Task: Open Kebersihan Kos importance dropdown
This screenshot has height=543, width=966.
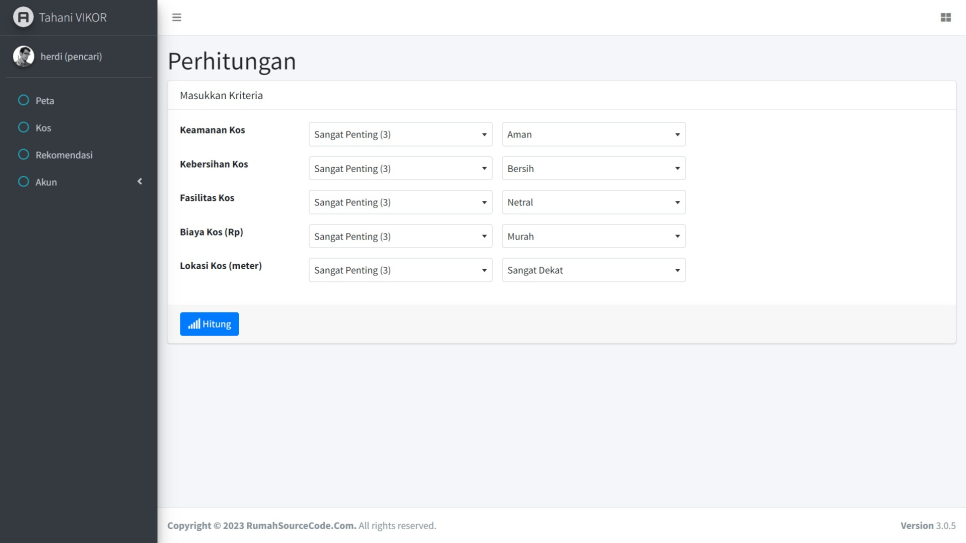Action: (x=400, y=168)
